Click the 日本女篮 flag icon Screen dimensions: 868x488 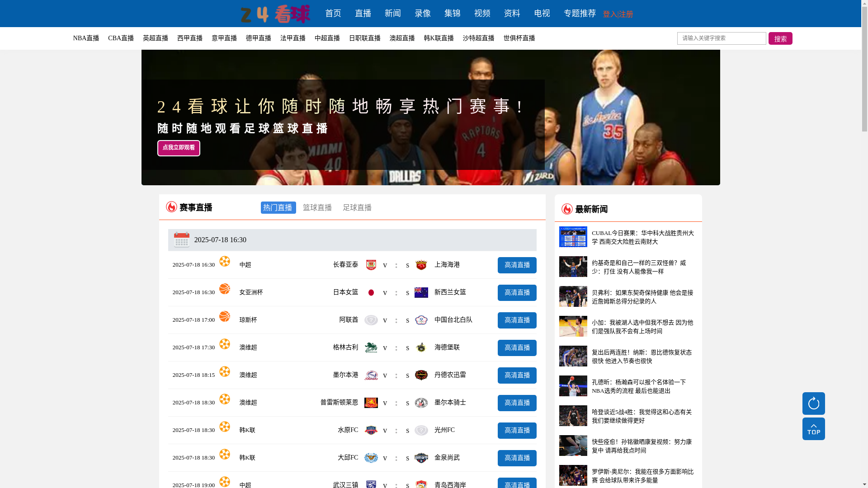[371, 292]
